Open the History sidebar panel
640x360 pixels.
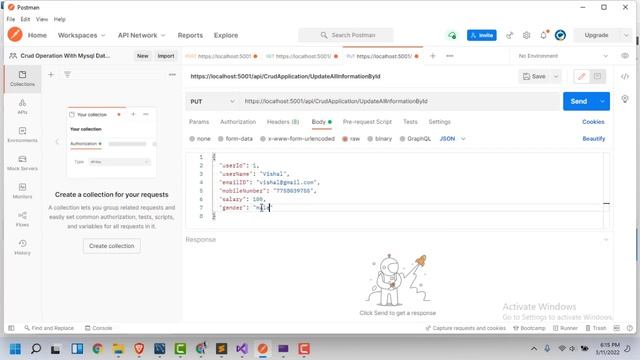22,247
